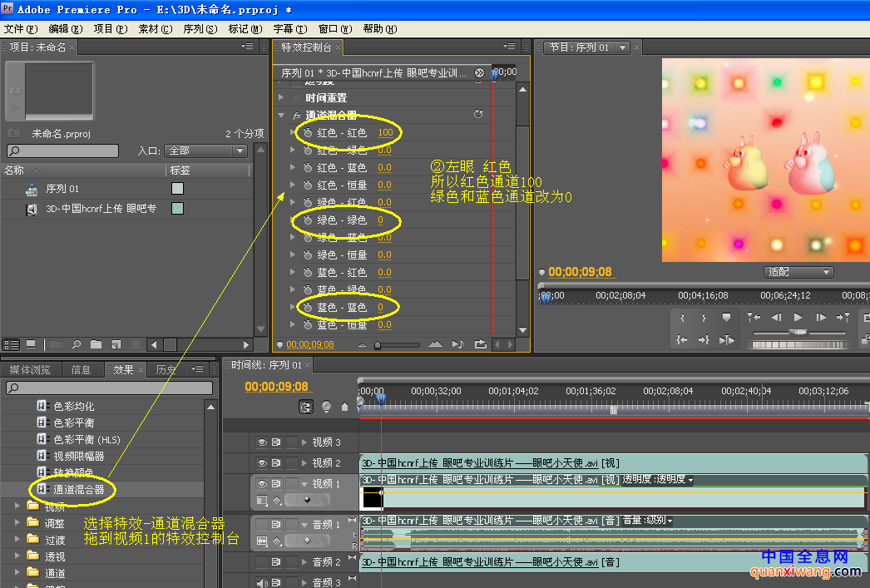This screenshot has width=870, height=588.
Task: Select the 通道混合器 effect in effects list
Action: (x=78, y=489)
